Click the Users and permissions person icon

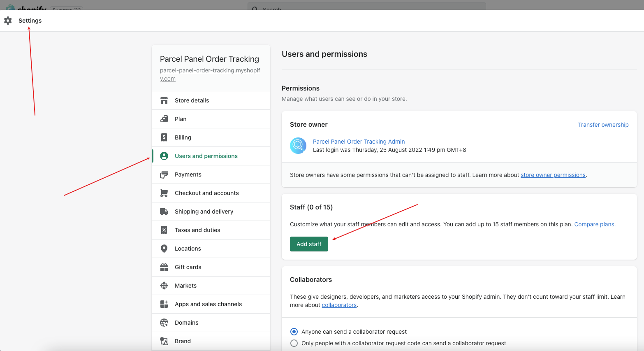[164, 156]
